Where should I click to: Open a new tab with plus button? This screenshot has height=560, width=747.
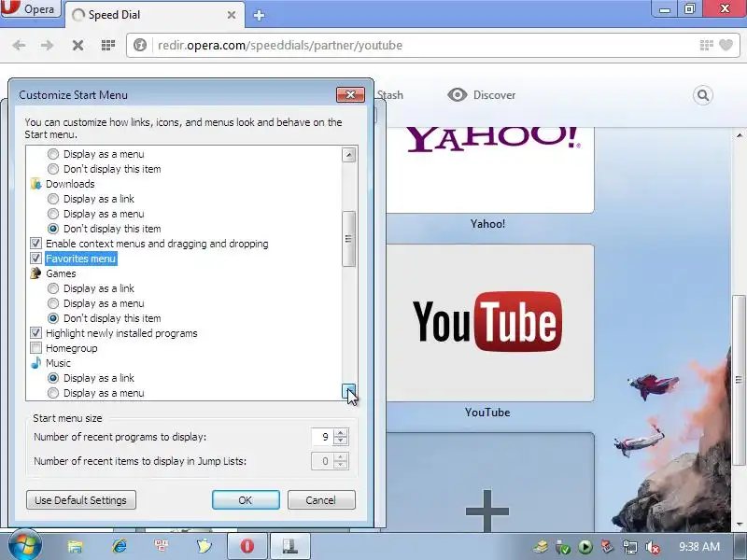point(259,15)
